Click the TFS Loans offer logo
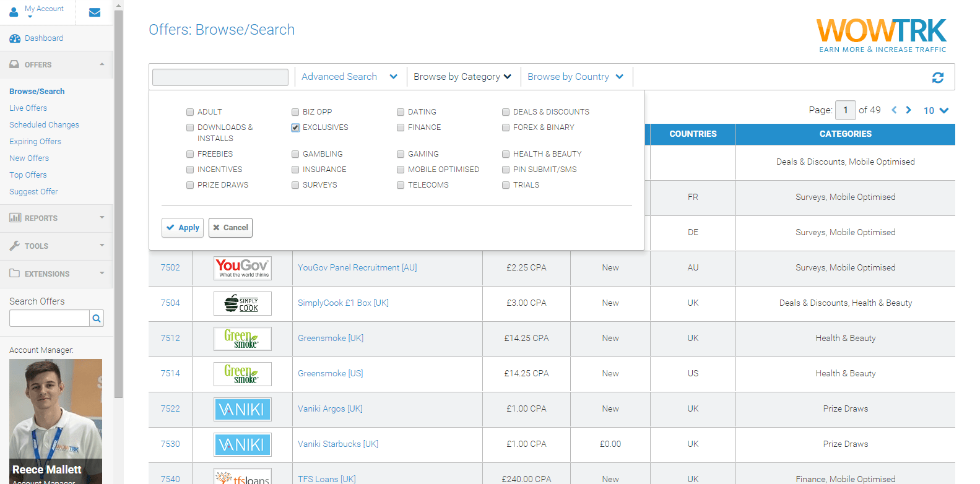The height and width of the screenshot is (484, 980). (243, 477)
